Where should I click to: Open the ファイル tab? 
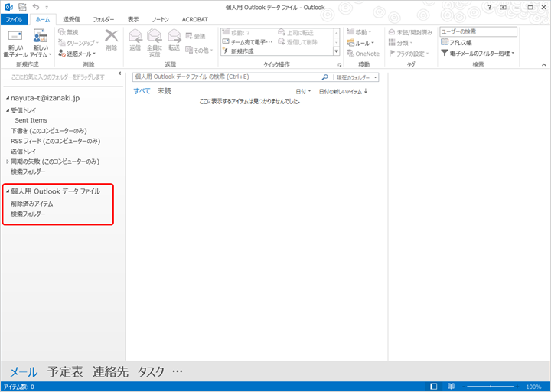point(14,19)
